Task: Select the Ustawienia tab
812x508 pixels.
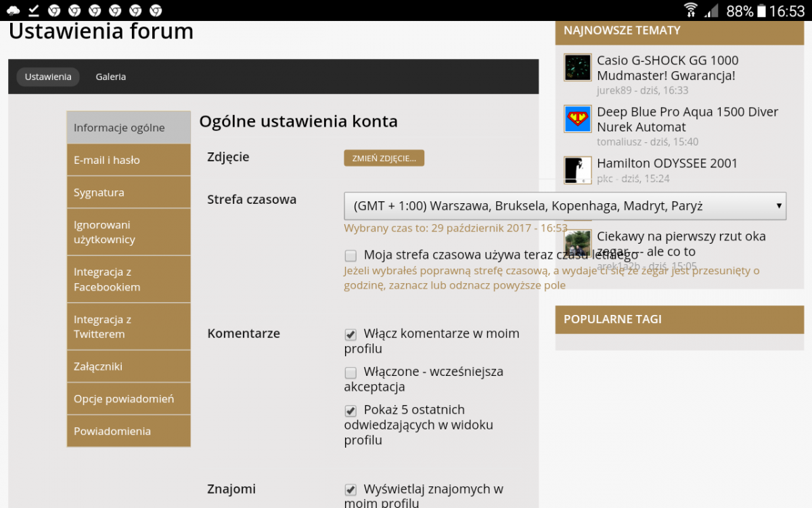Action: pyautogui.click(x=48, y=77)
